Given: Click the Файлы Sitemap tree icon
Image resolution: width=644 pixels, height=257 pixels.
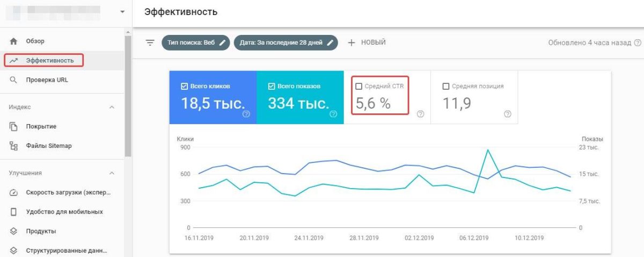Looking at the screenshot, I should click(13, 146).
